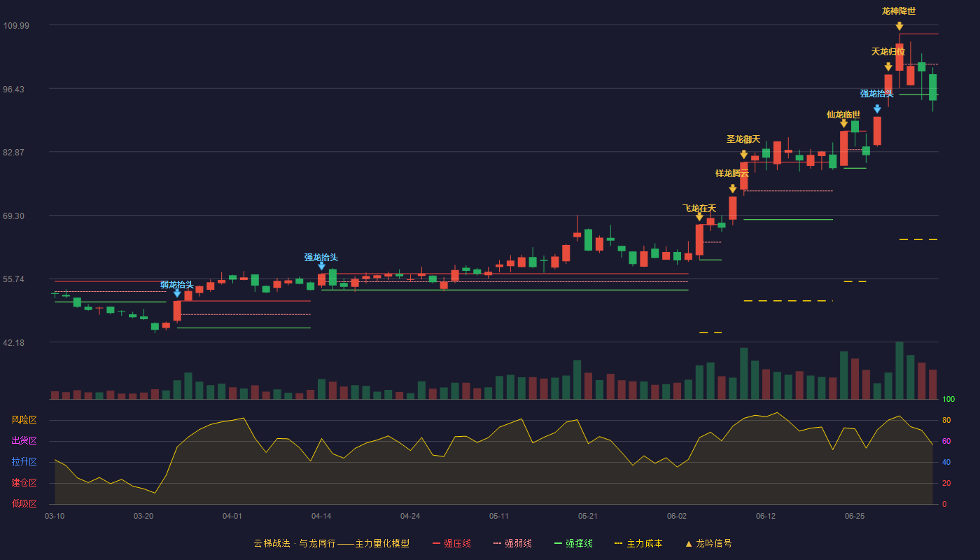
Task: Select the yellow arrow under 天龙归位
Action: coord(888,67)
